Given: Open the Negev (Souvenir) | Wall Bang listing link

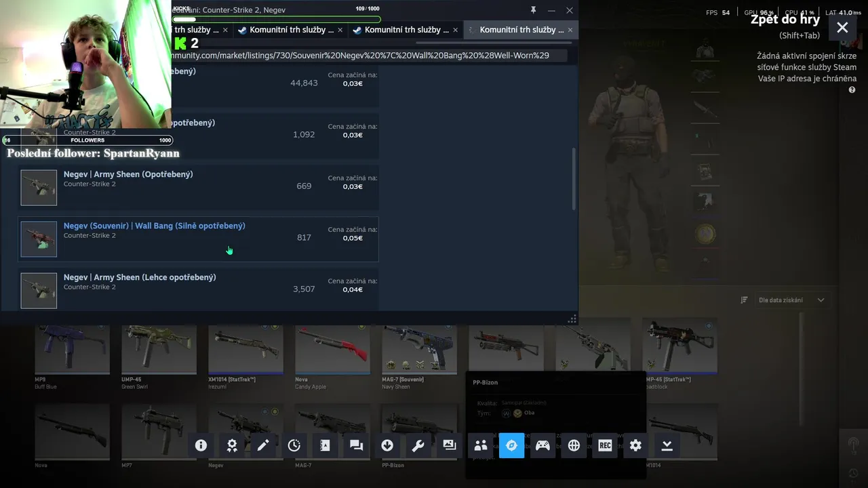Looking at the screenshot, I should 155,226.
